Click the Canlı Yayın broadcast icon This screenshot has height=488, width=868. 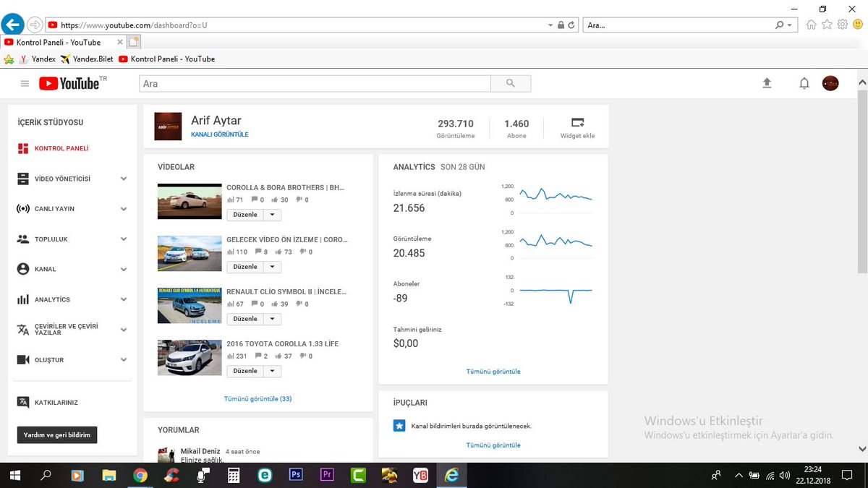(x=22, y=209)
